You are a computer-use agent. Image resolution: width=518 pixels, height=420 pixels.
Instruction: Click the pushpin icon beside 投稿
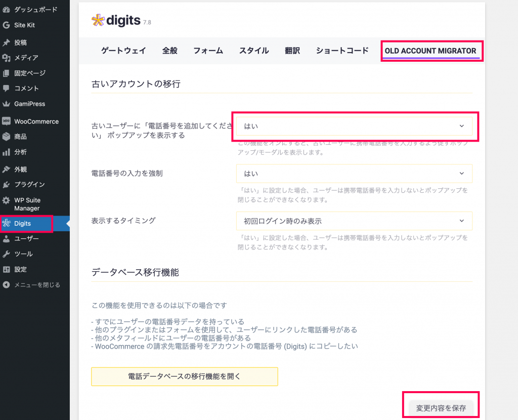pyautogui.click(x=6, y=43)
